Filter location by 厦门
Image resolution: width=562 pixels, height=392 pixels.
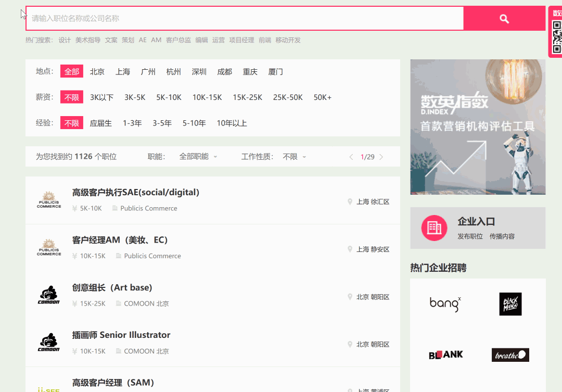point(275,72)
